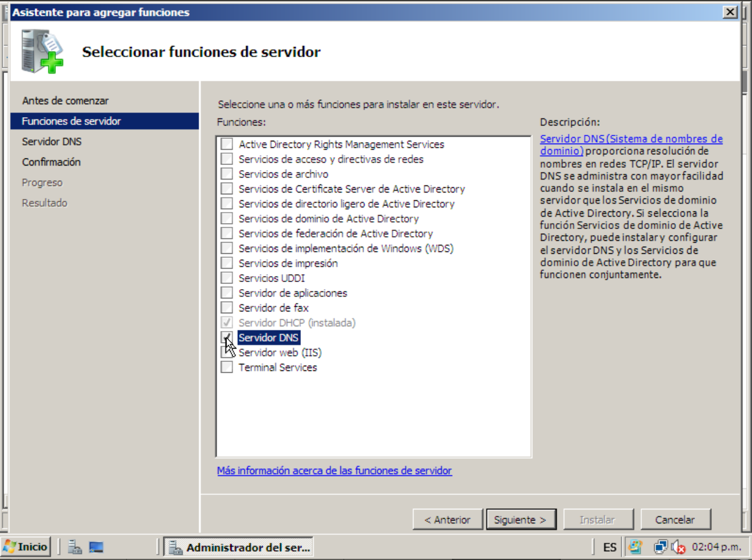Tick Servicios de dominio de Active Directory
The height and width of the screenshot is (560, 752).
click(x=227, y=218)
